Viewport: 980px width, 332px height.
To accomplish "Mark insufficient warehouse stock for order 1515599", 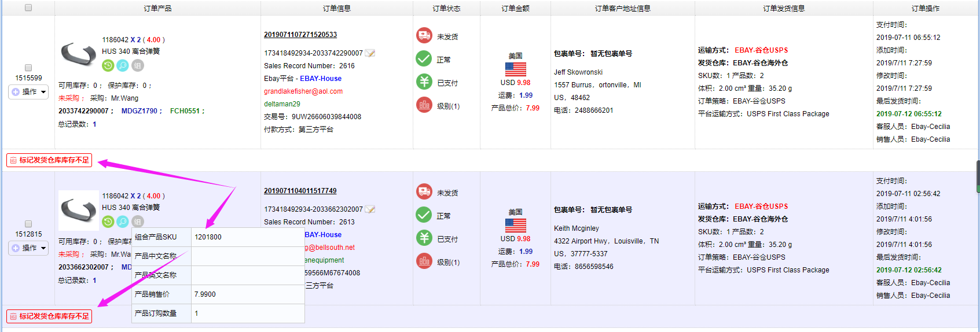I will point(49,160).
